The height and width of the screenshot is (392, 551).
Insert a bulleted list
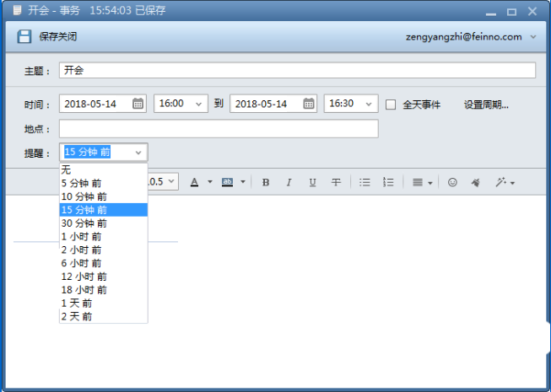point(365,182)
